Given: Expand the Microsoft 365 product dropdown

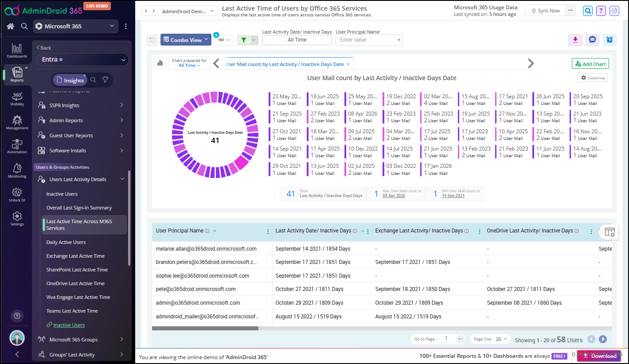Looking at the screenshot, I should [75, 27].
